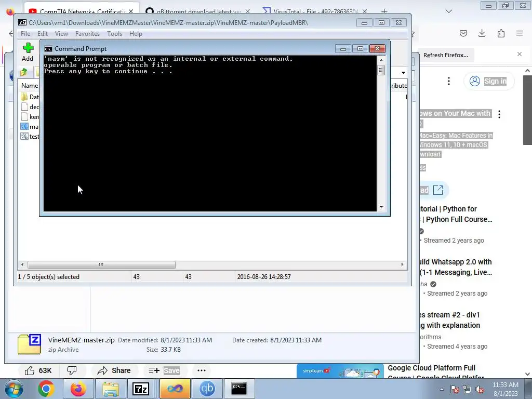
Task: Switch to Firefox from the taskbar
Action: [x=78, y=389]
